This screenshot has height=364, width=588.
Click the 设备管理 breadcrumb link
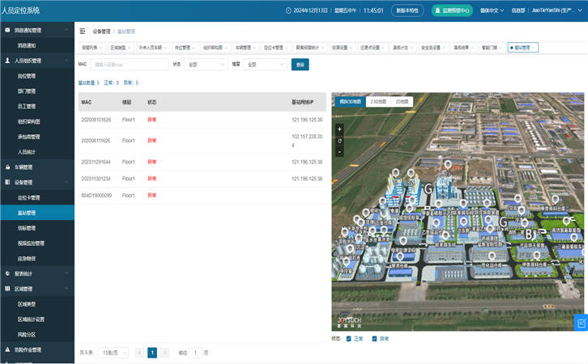101,32
